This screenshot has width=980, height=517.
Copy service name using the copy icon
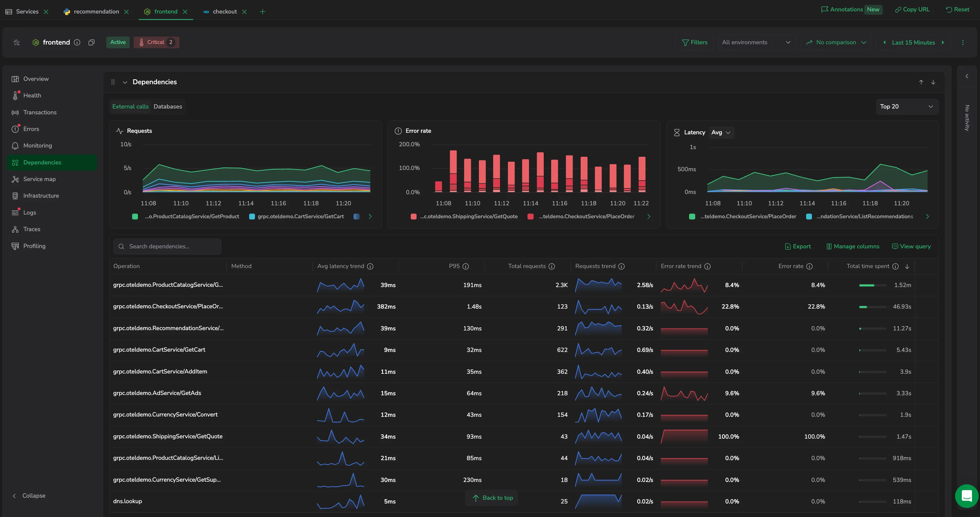91,42
